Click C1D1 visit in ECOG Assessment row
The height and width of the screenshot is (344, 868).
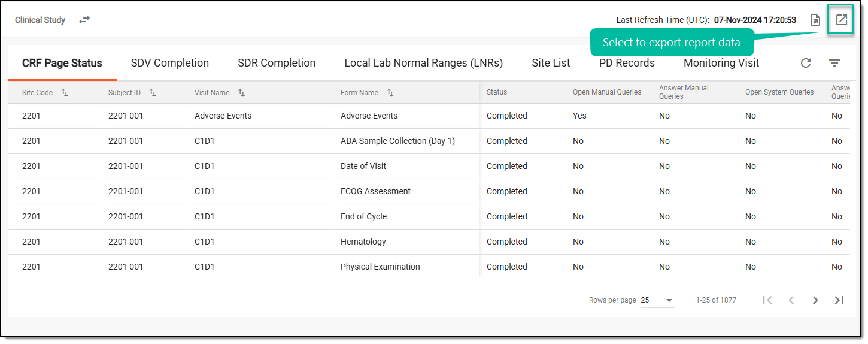204,191
